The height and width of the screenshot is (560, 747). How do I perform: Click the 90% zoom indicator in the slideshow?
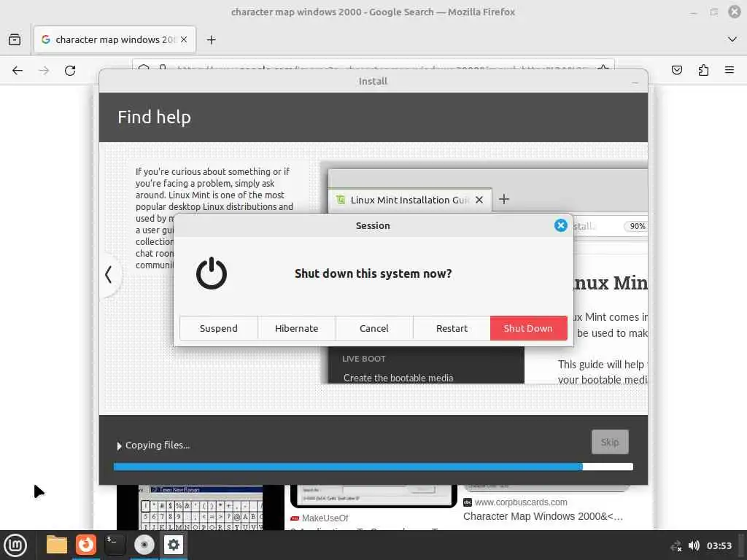(x=637, y=226)
